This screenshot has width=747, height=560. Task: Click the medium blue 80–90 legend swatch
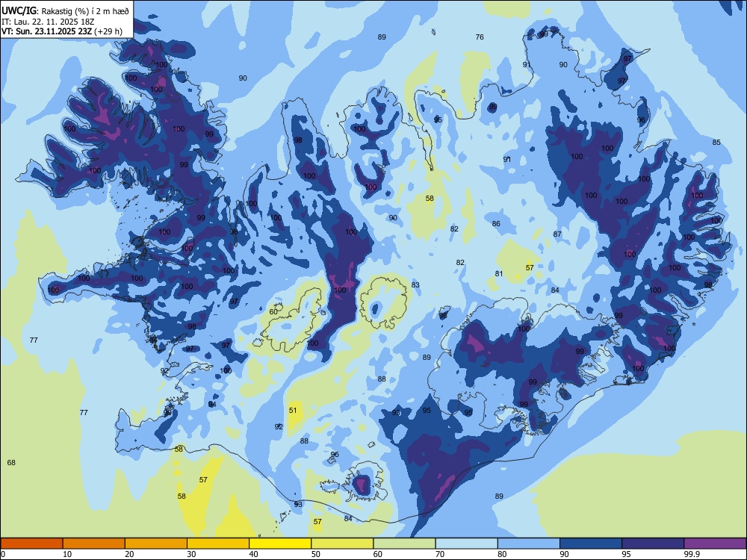click(529, 544)
